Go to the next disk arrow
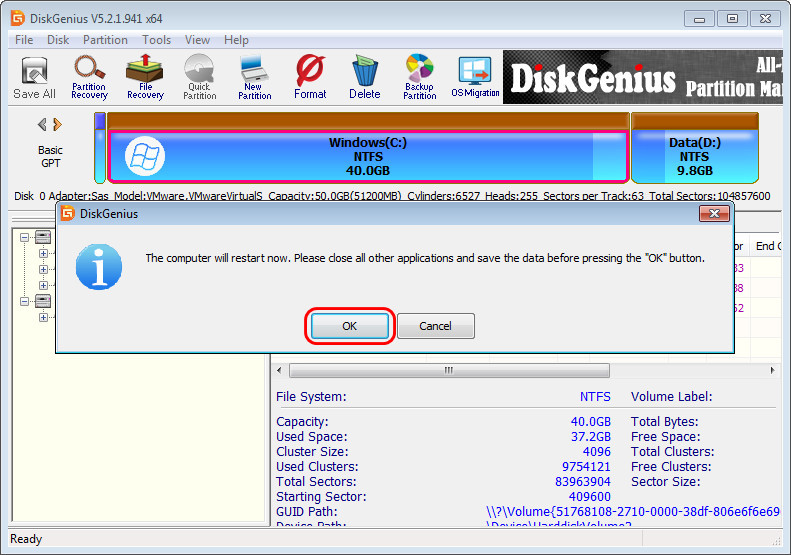The image size is (791, 555). 58,124
